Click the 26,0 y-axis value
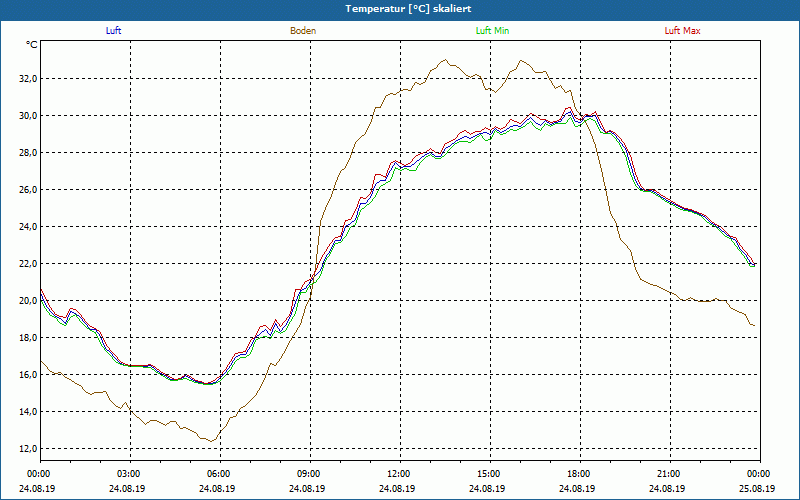The image size is (800, 500). (29, 190)
